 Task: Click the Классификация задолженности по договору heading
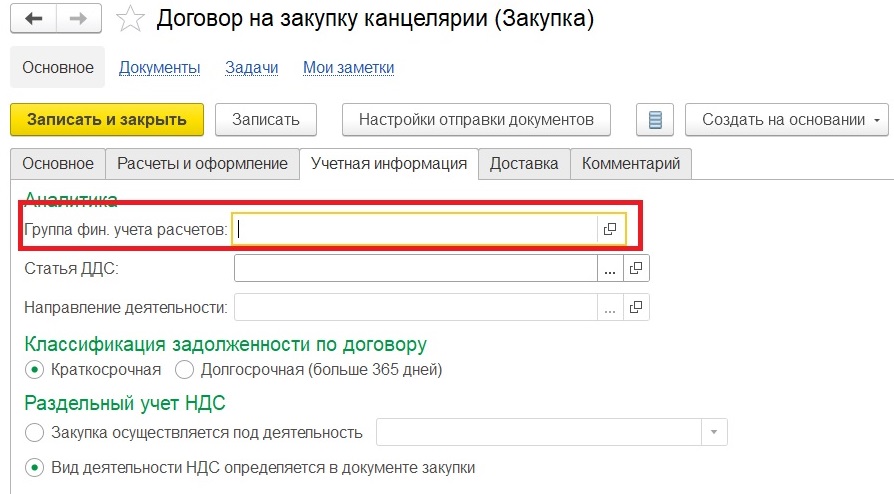[x=225, y=345]
